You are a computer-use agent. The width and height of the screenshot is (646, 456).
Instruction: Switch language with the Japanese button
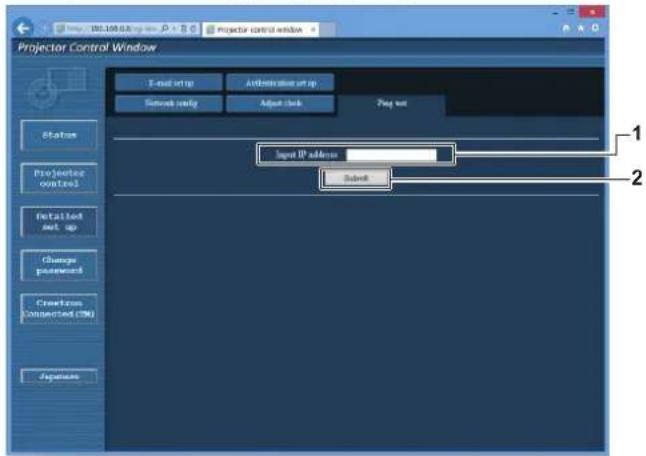[x=59, y=376]
